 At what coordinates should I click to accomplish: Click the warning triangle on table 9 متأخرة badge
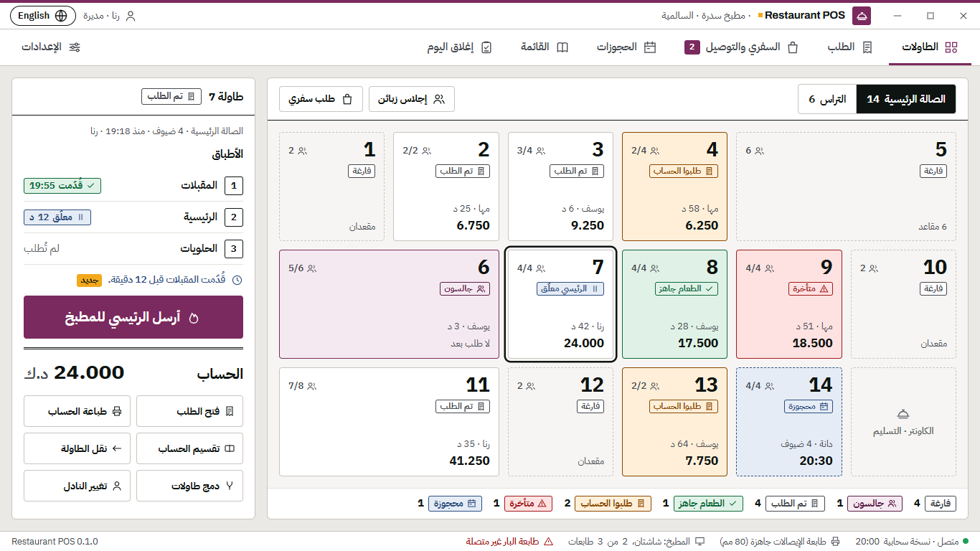click(824, 288)
